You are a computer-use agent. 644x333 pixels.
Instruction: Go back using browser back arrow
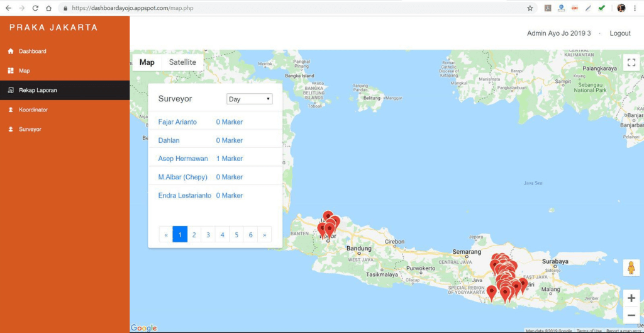(x=8, y=8)
